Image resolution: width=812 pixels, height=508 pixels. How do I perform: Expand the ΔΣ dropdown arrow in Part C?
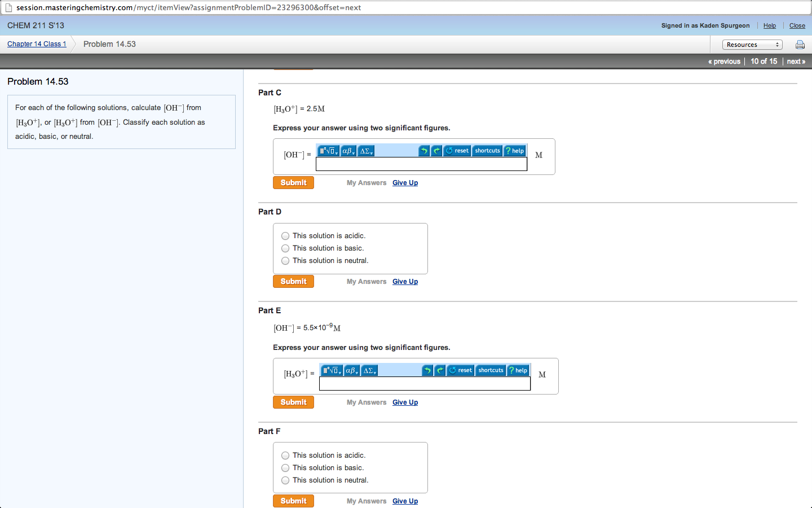(x=371, y=152)
